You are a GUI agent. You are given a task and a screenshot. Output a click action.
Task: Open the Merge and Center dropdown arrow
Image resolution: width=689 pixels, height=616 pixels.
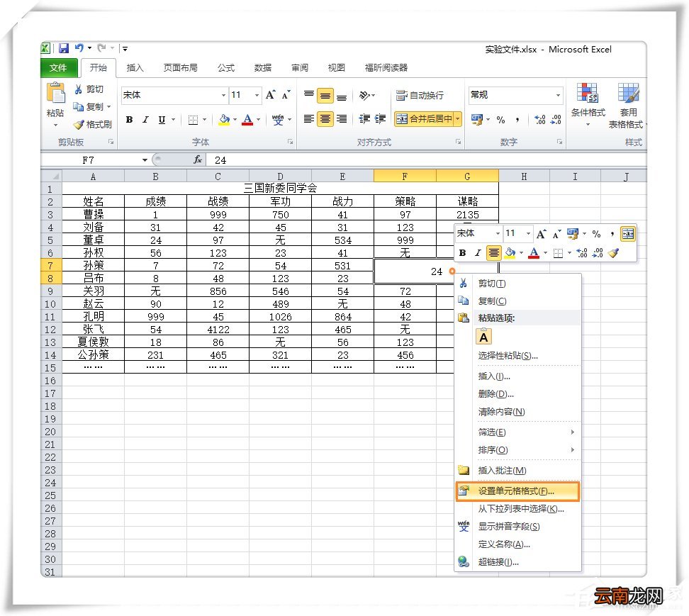(x=458, y=118)
